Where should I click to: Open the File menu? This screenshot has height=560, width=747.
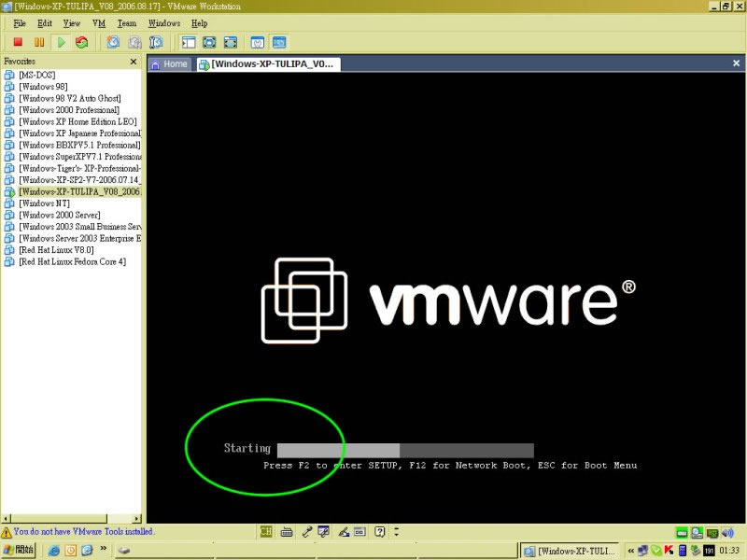(x=20, y=22)
